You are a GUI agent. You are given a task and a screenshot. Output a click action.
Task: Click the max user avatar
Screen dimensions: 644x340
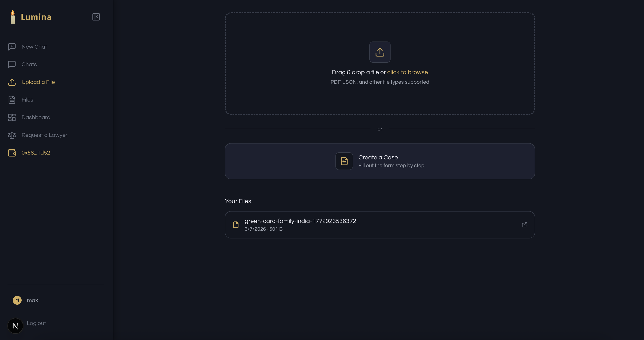click(17, 300)
